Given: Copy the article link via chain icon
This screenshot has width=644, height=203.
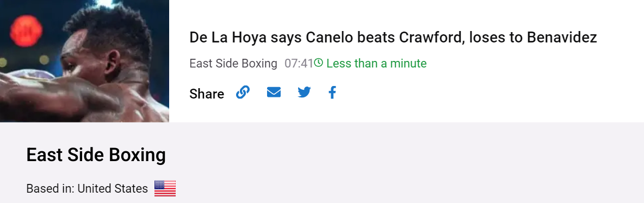Looking at the screenshot, I should pos(243,93).
